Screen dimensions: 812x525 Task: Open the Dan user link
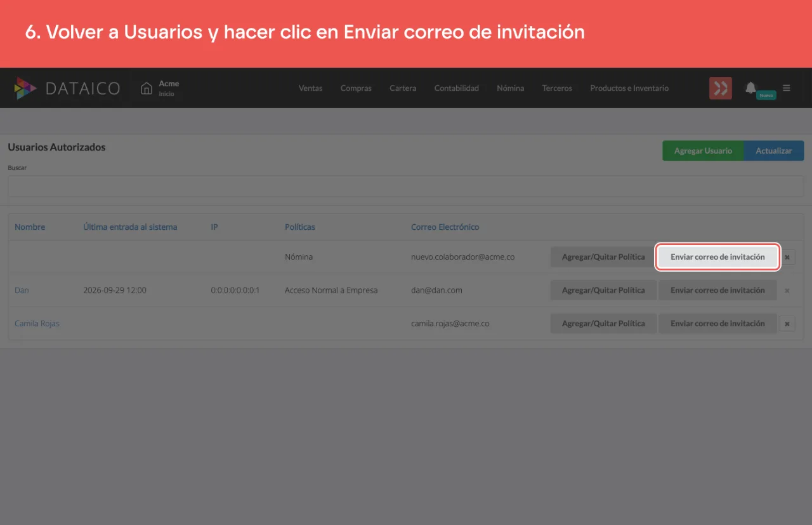(x=22, y=290)
